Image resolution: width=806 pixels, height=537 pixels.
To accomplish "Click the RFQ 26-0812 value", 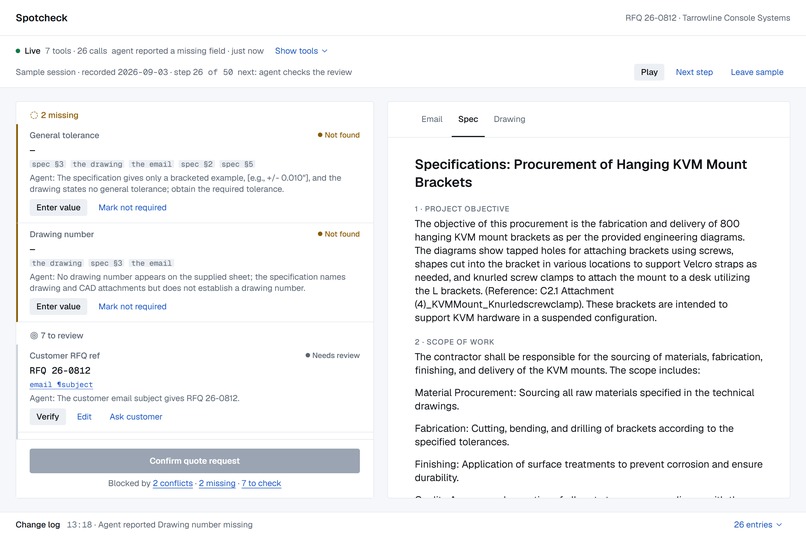I will [x=60, y=371].
